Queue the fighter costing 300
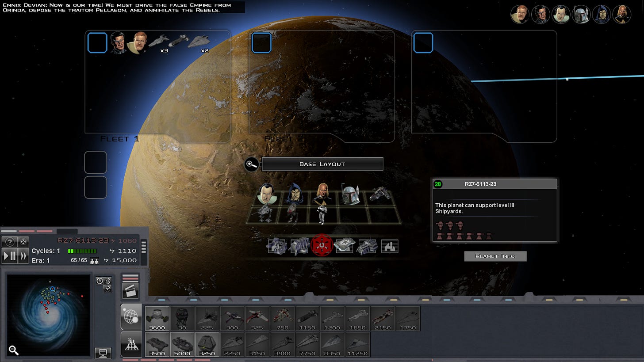The image size is (644, 362). click(x=232, y=319)
